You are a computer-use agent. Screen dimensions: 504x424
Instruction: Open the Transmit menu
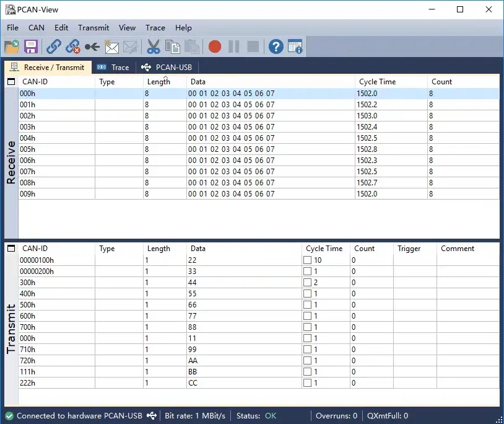click(x=93, y=28)
